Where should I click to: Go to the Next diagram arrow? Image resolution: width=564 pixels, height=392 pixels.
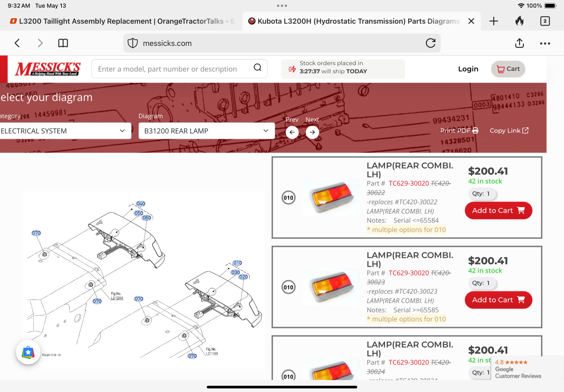(x=312, y=132)
